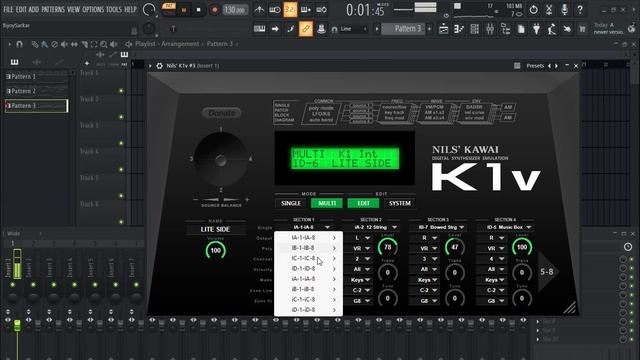The height and width of the screenshot is (360, 640).
Task: Open the K1v plugin gear settings icon
Action: pos(160,66)
